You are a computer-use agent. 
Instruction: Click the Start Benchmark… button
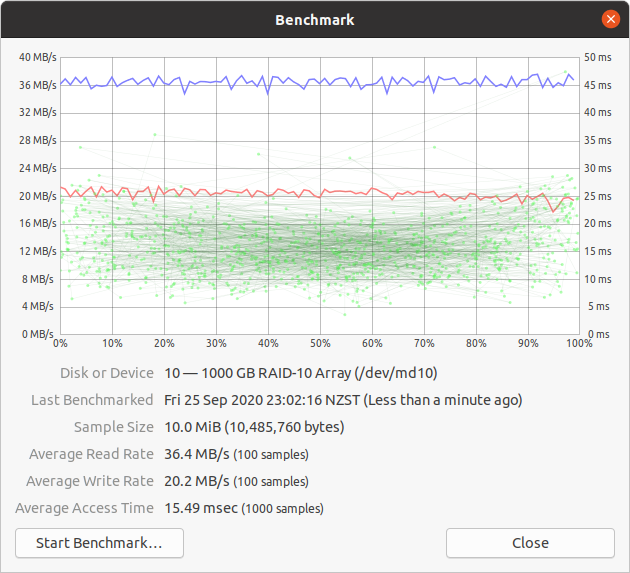click(99, 543)
